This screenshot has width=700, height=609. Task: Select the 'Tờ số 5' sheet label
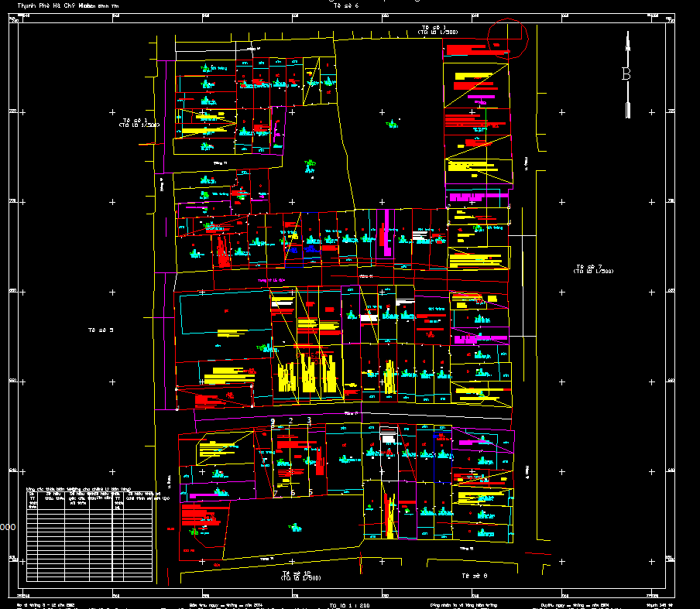[101, 330]
